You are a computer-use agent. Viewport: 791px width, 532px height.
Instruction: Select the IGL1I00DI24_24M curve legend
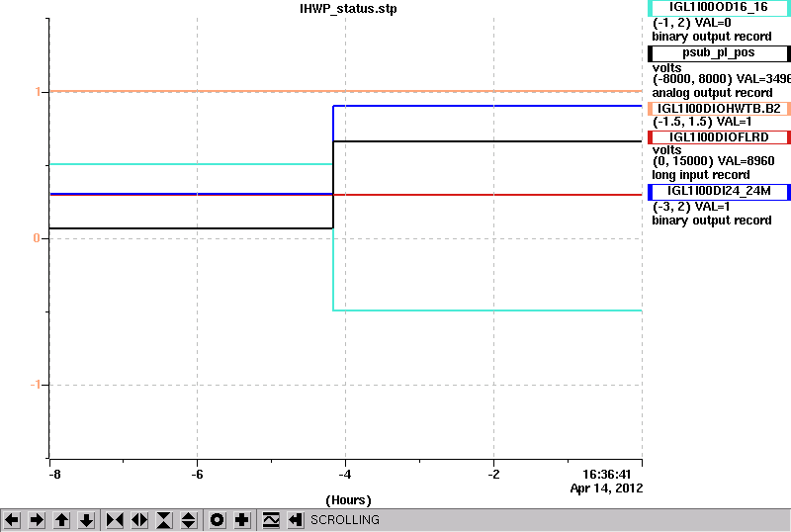pos(719,192)
